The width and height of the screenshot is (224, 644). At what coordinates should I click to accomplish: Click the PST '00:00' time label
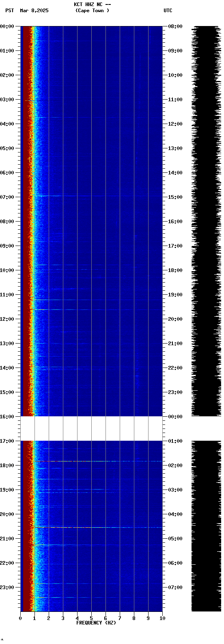click(7, 26)
